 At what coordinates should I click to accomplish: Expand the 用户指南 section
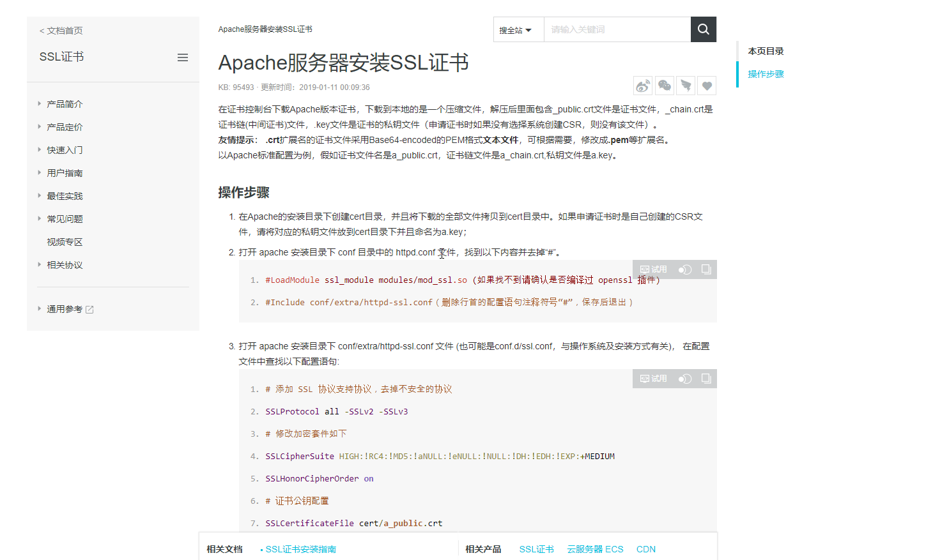click(x=65, y=173)
